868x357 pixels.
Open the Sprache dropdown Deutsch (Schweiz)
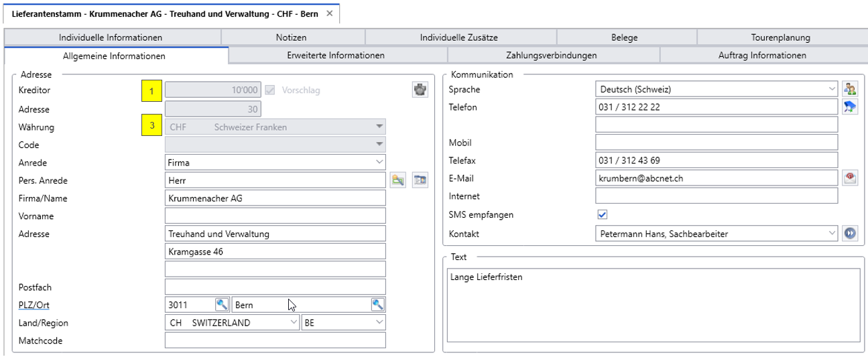[717, 89]
